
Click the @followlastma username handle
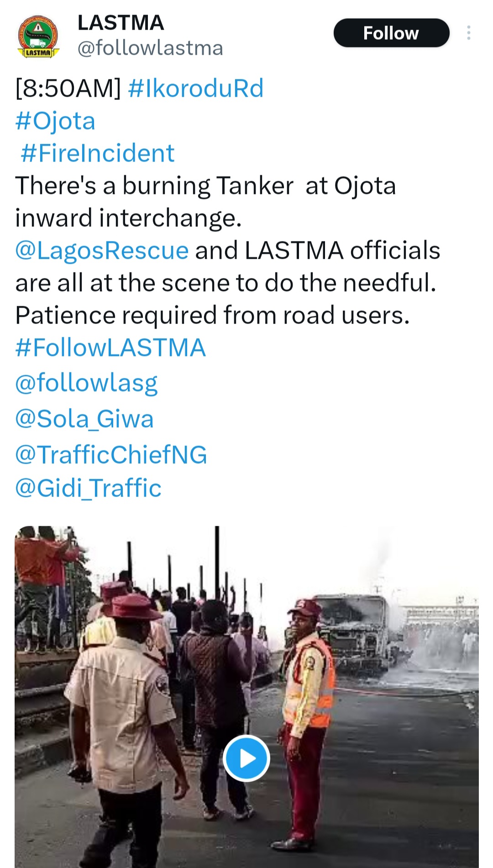point(150,48)
